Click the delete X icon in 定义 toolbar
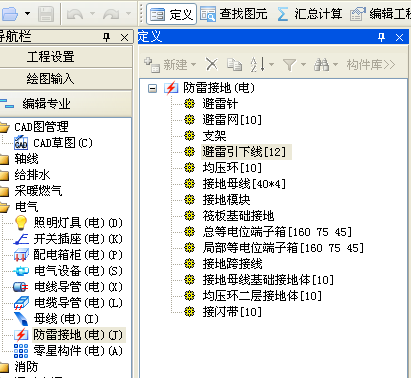 [x=212, y=64]
